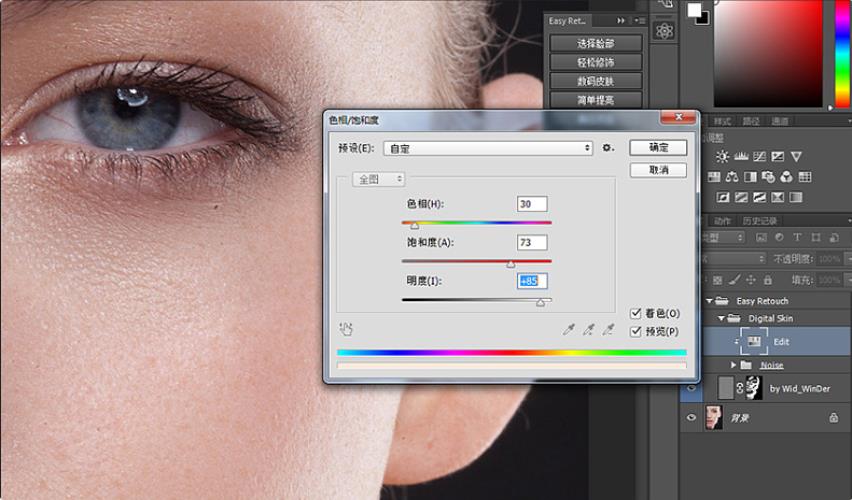Toggle lock all padlock in Layers panel

click(x=768, y=280)
